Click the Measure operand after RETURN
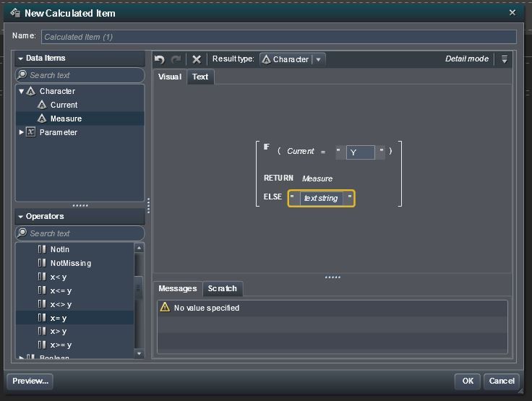Image resolution: width=532 pixels, height=401 pixels. coord(317,178)
